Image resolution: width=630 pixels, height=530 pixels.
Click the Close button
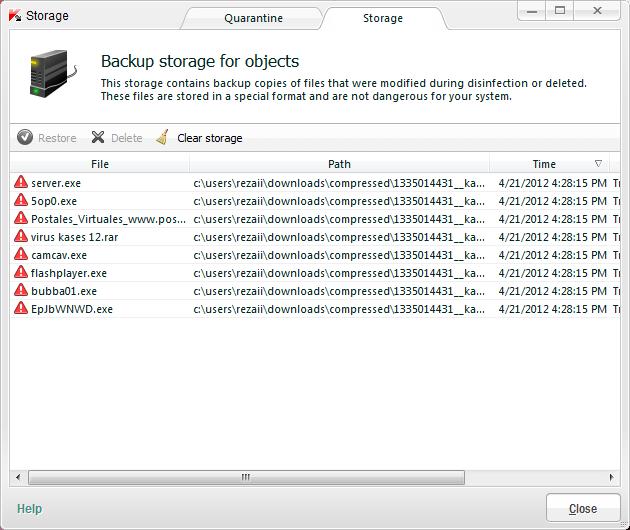(583, 508)
